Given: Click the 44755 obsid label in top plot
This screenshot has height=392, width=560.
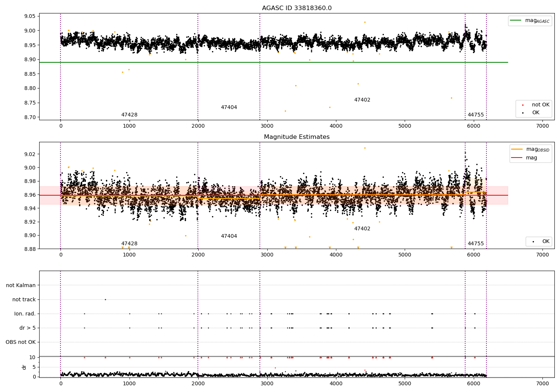Looking at the screenshot, I should click(476, 115).
